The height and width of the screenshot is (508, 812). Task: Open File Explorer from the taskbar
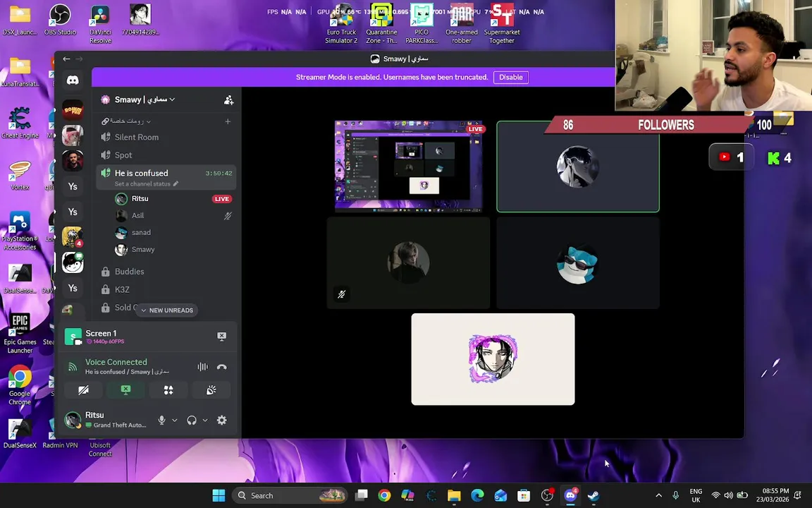[454, 495]
